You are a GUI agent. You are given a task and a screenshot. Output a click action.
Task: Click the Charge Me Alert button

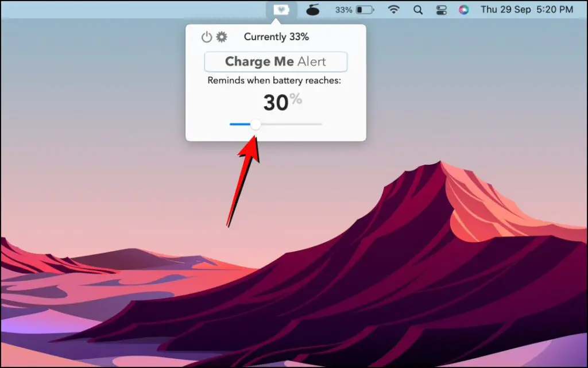tap(276, 61)
